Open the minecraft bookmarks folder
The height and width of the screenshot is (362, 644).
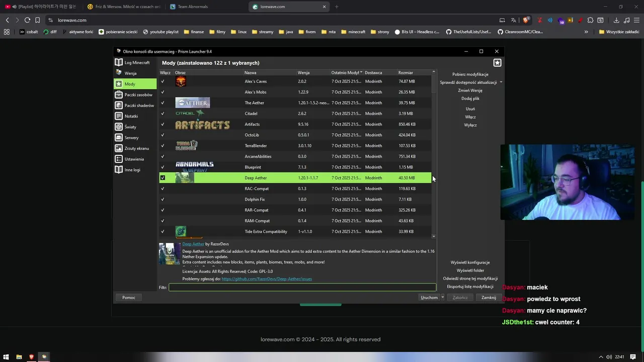353,32
